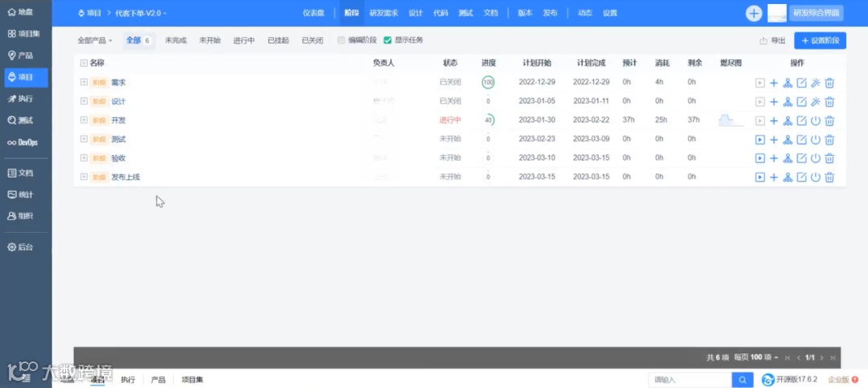This screenshot has width=868, height=388.
Task: Click the 设置阶段 button
Action: point(820,40)
